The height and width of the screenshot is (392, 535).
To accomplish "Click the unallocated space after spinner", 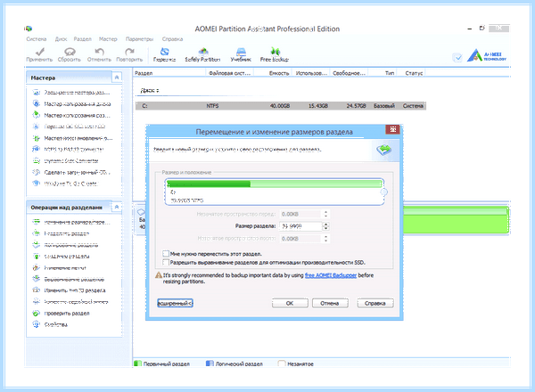I will click(x=325, y=239).
